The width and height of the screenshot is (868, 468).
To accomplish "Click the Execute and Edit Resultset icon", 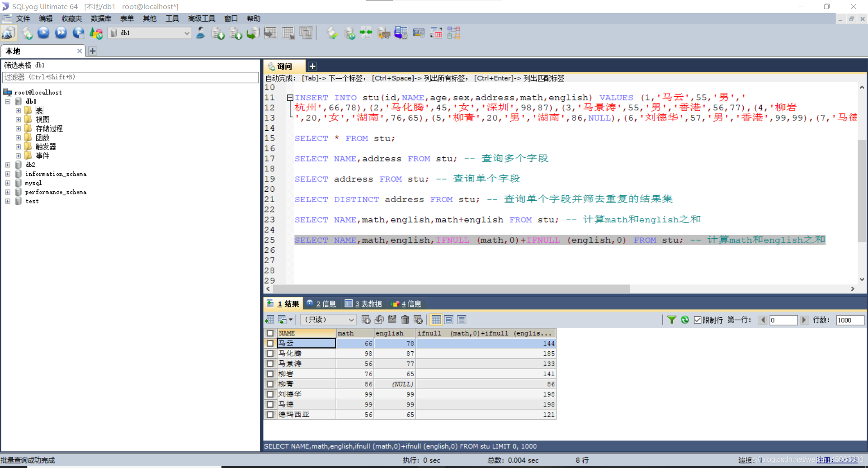I will 78,33.
